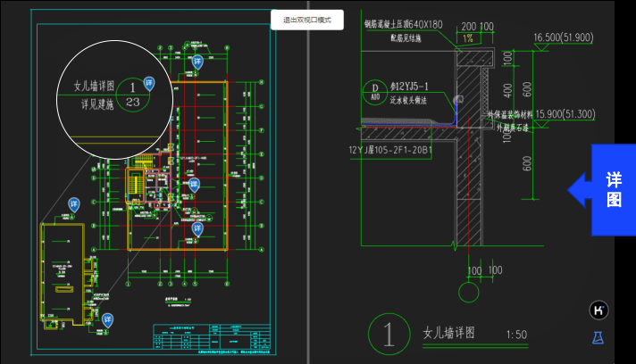The width and height of the screenshot is (636, 364).
Task: Click the round K logo icon
Action: click(598, 310)
